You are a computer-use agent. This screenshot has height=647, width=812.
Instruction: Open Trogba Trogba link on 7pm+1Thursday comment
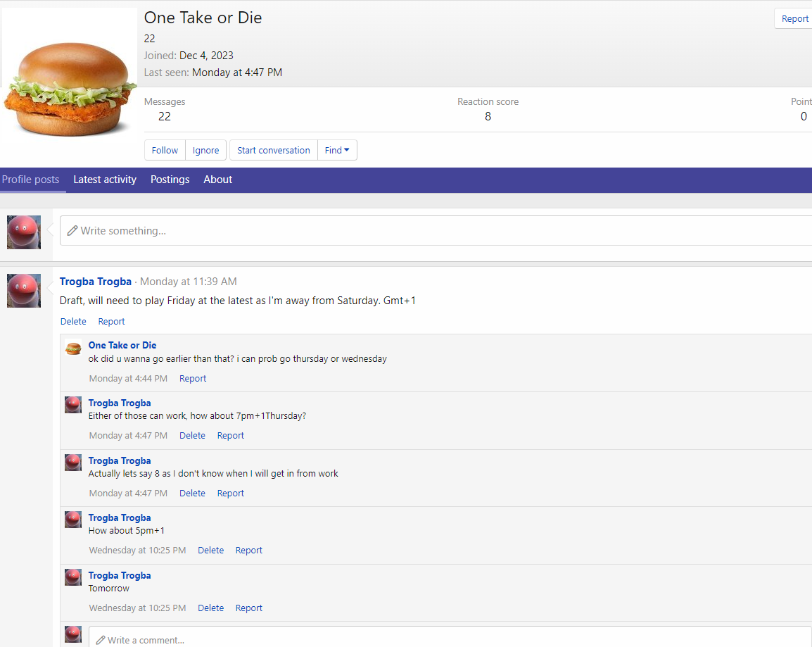(120, 403)
